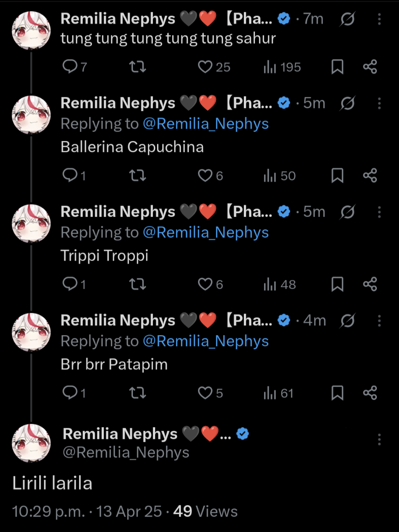Retweet the 'Ballerina Capuchina' tweet
The height and width of the screenshot is (532, 399).
(137, 176)
